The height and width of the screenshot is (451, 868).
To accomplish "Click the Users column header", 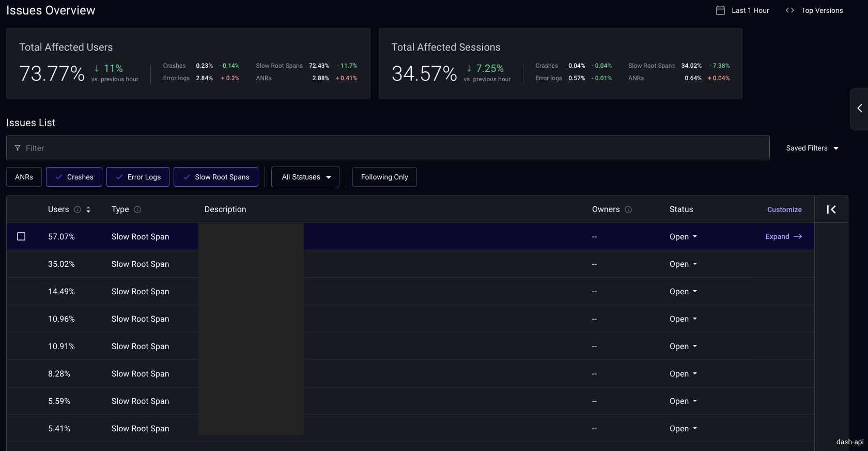I will 58,209.
